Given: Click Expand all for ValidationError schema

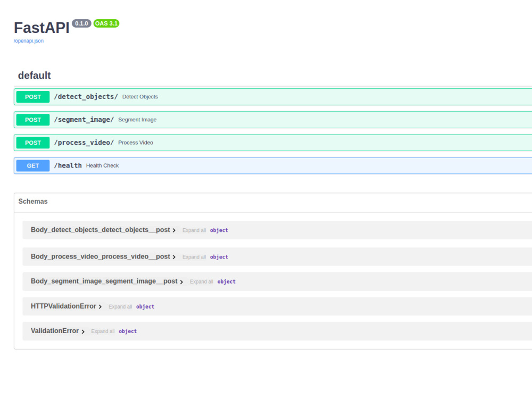Looking at the screenshot, I should (103, 331).
